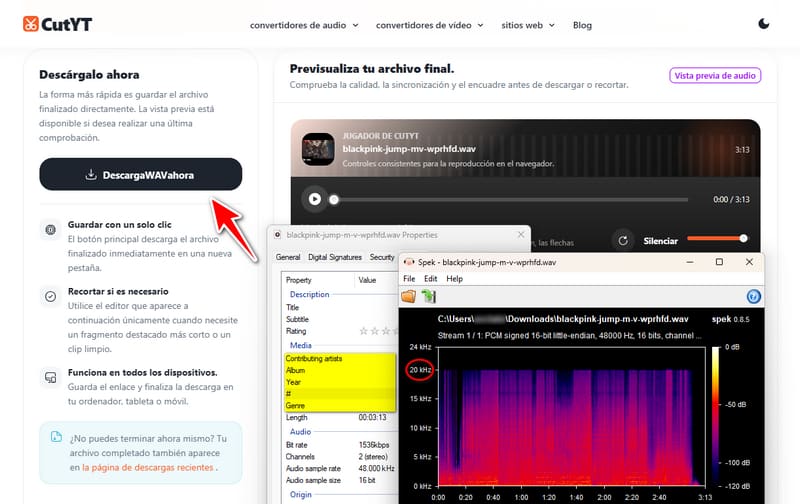The width and height of the screenshot is (800, 504).
Task: Select Contributing artists row in Properties
Action: pos(340,359)
